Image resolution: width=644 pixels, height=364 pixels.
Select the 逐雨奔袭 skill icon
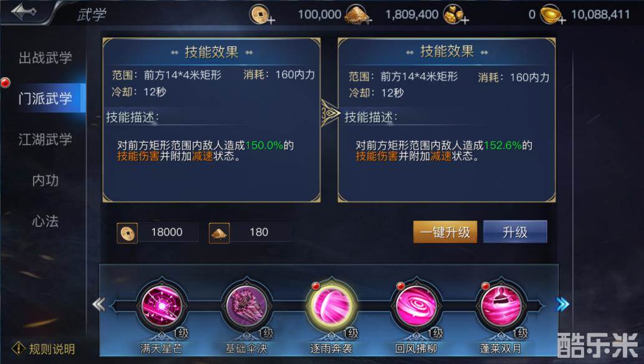coord(331,306)
